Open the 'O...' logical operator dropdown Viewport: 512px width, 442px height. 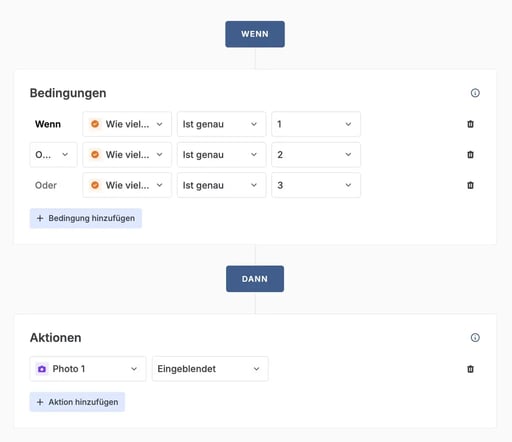click(x=53, y=155)
